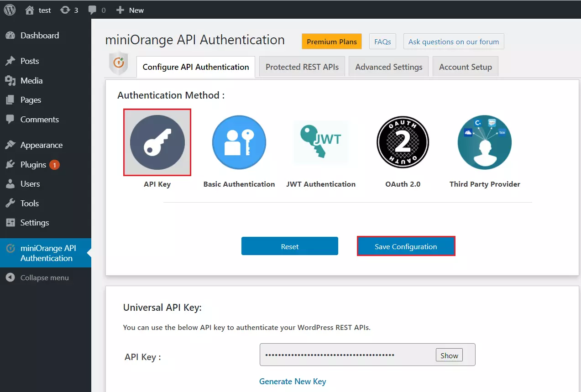This screenshot has height=392, width=581.
Task: Switch to the Protected REST APIs tab
Action: point(301,66)
